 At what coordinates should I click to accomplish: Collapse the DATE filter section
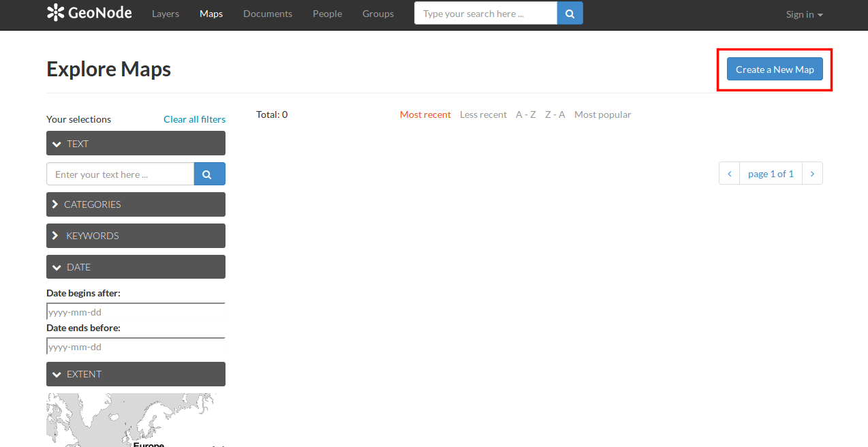coord(136,267)
